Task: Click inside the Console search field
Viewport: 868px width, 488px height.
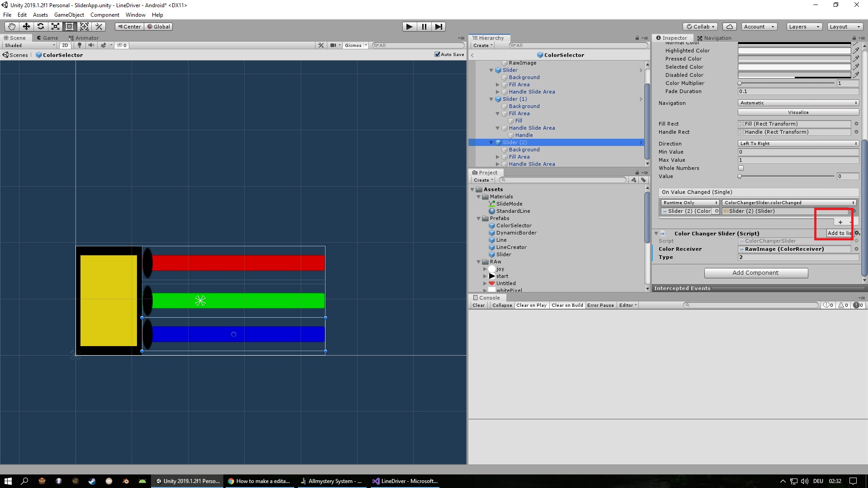Action: click(x=750, y=305)
